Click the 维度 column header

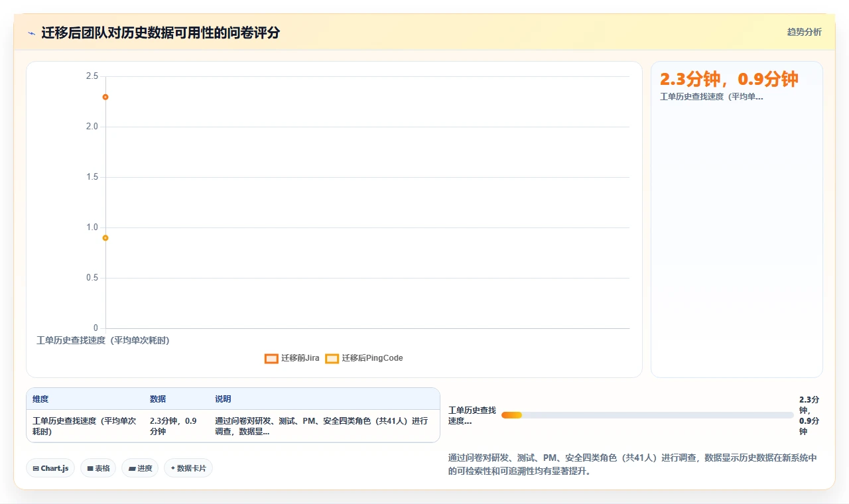pyautogui.click(x=40, y=399)
